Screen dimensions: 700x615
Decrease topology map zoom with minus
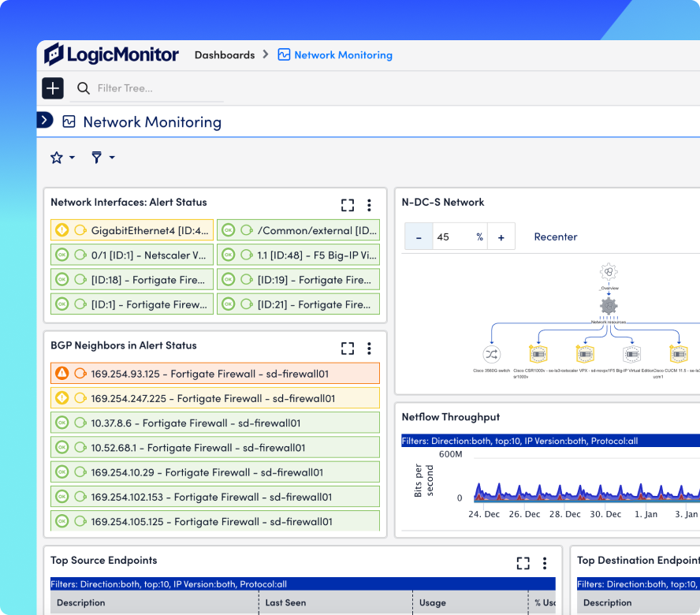tap(419, 237)
